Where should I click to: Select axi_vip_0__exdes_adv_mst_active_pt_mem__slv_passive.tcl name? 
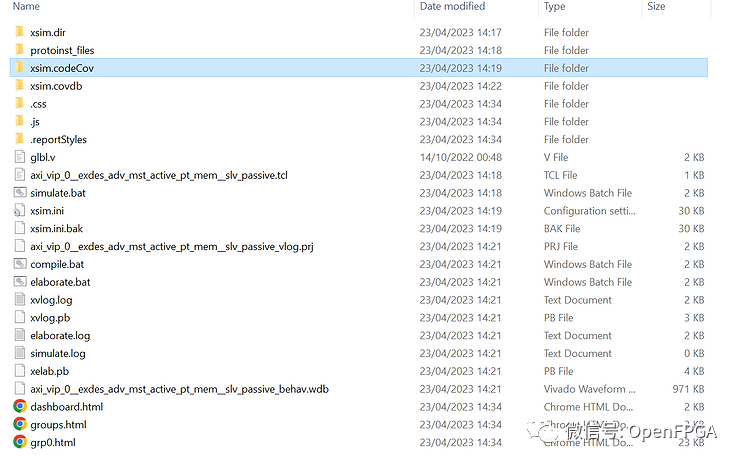(x=159, y=175)
